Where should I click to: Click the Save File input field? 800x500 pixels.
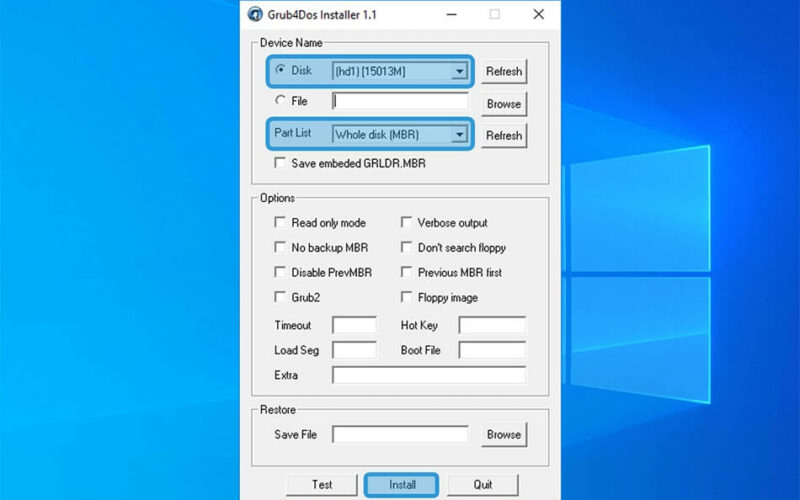(400, 435)
